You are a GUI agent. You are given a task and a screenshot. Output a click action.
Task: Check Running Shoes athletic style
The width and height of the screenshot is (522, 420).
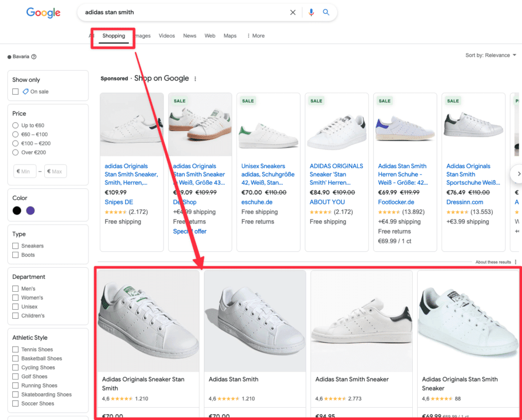pos(15,385)
